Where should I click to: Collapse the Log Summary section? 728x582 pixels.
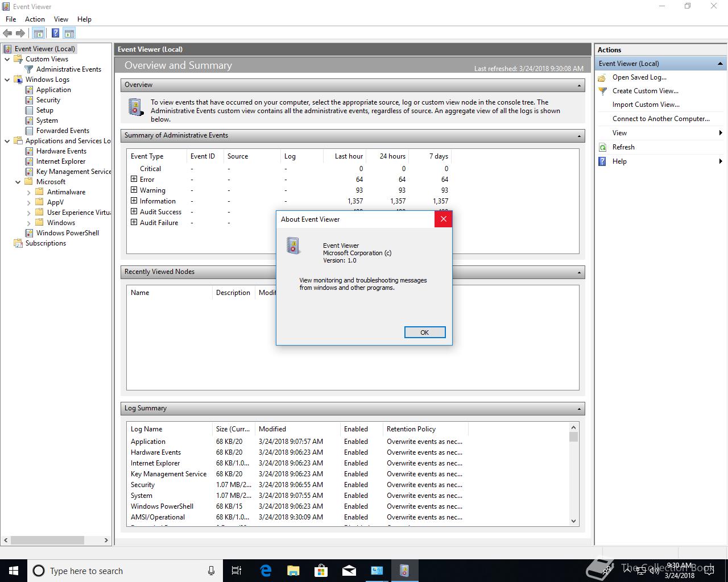click(579, 409)
